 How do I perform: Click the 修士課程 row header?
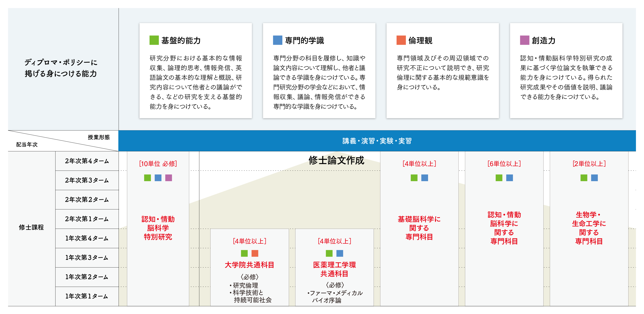point(32,227)
